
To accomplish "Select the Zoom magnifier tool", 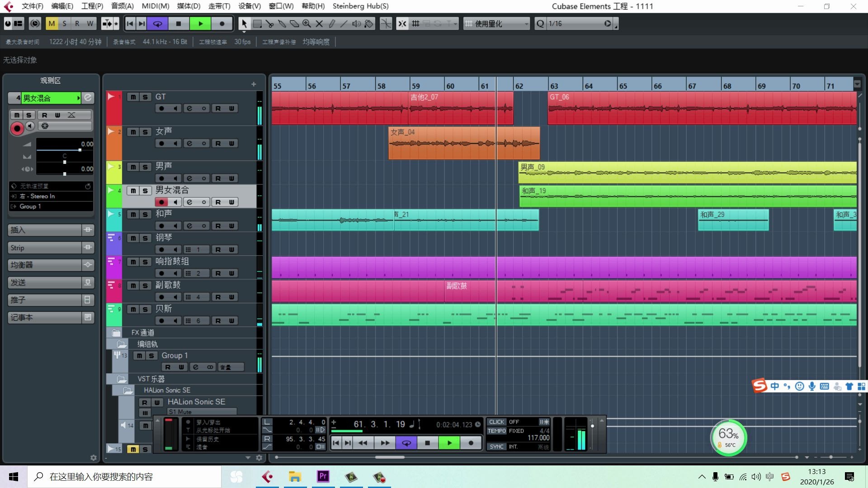I will (307, 23).
